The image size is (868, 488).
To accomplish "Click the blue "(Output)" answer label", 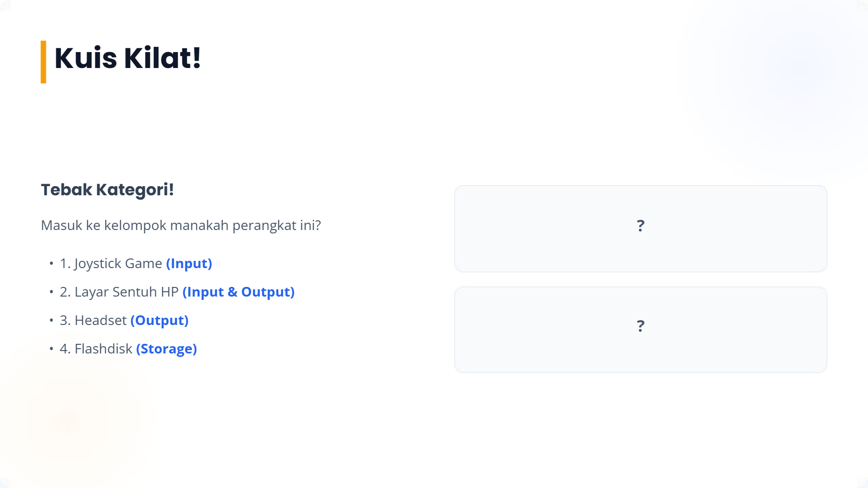I will tap(159, 321).
